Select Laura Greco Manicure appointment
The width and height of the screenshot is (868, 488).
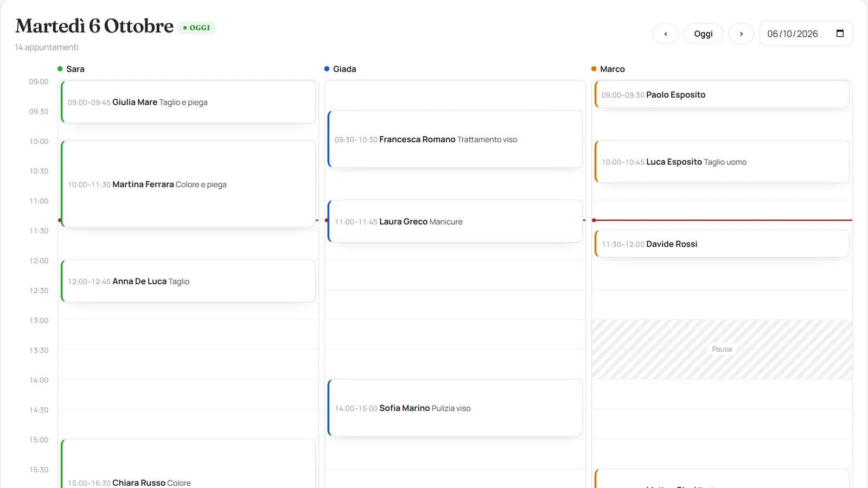click(455, 221)
